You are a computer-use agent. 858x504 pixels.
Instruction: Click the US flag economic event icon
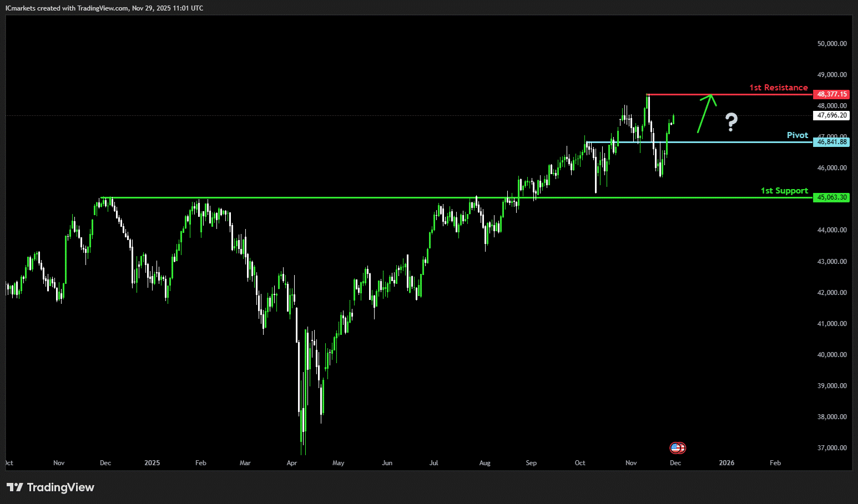675,447
